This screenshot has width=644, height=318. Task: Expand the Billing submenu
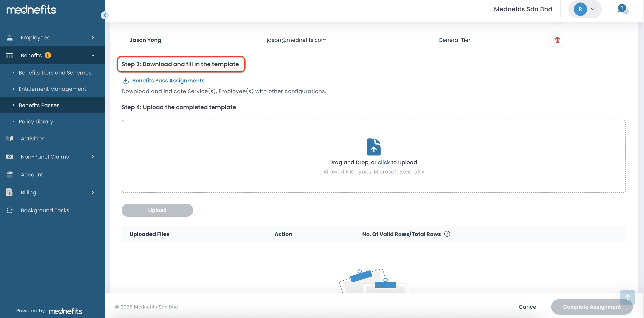(x=93, y=193)
